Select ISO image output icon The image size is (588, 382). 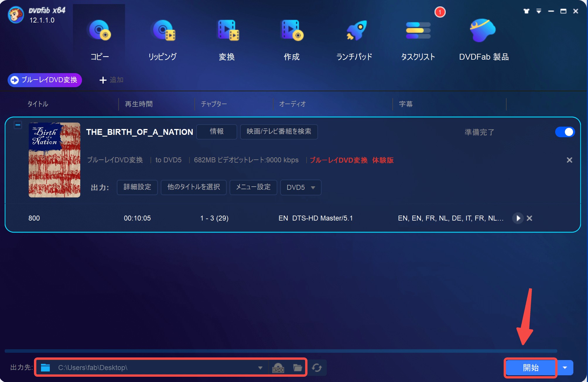[x=278, y=368]
